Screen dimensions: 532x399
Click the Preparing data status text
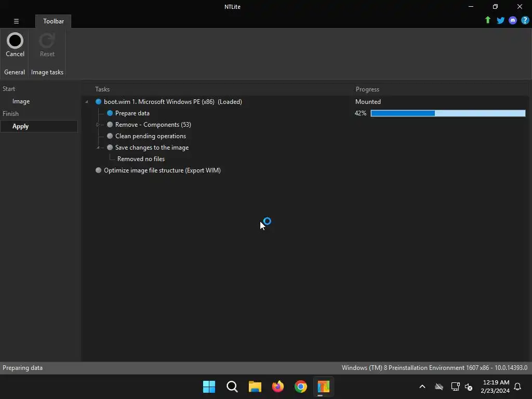[22, 368]
